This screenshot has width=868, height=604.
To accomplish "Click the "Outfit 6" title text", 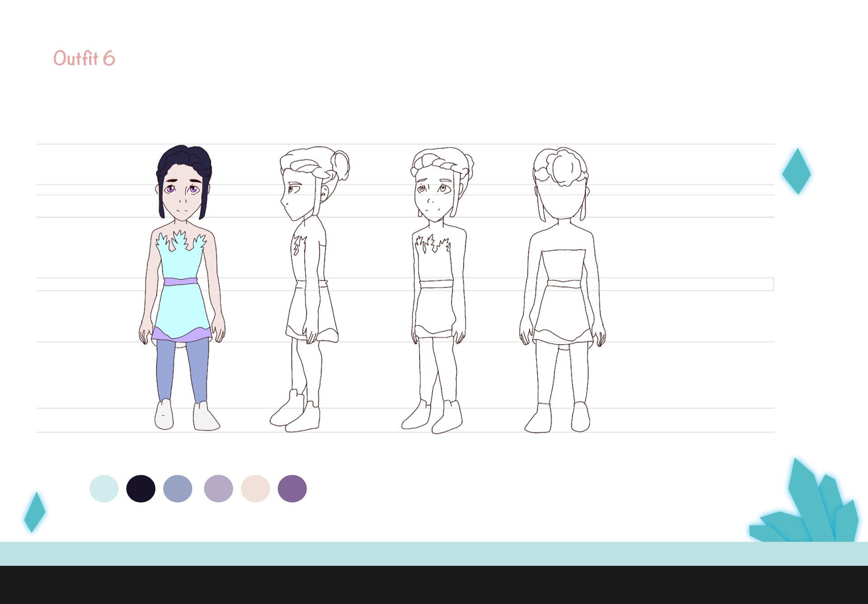I will click(x=84, y=59).
